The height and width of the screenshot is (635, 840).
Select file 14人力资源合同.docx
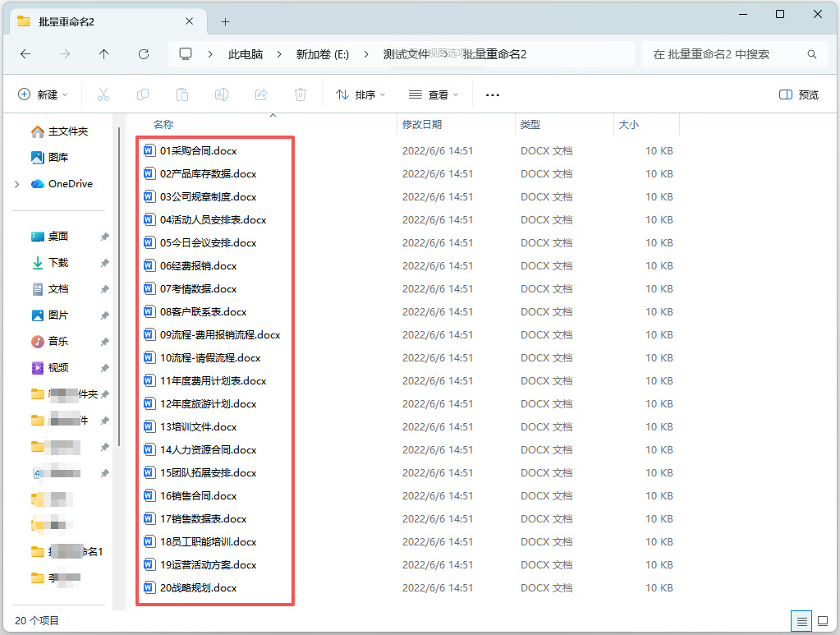pyautogui.click(x=208, y=450)
